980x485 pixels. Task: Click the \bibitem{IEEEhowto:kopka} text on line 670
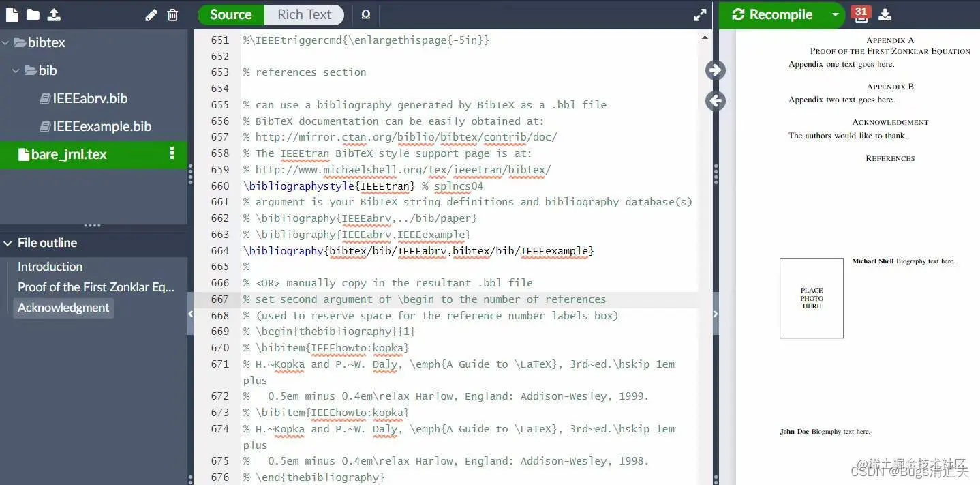coord(332,348)
